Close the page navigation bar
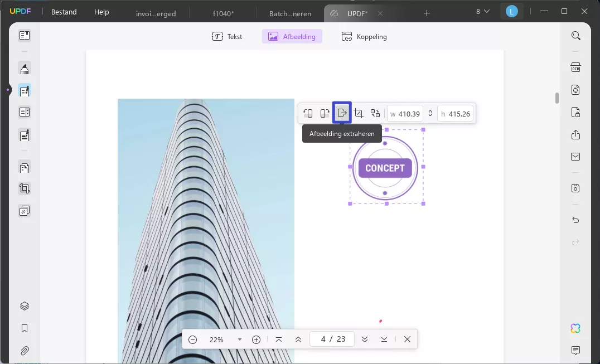This screenshot has width=600, height=364. (x=407, y=339)
